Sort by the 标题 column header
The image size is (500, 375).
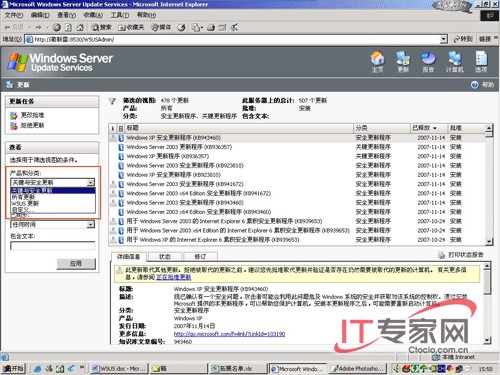point(239,128)
